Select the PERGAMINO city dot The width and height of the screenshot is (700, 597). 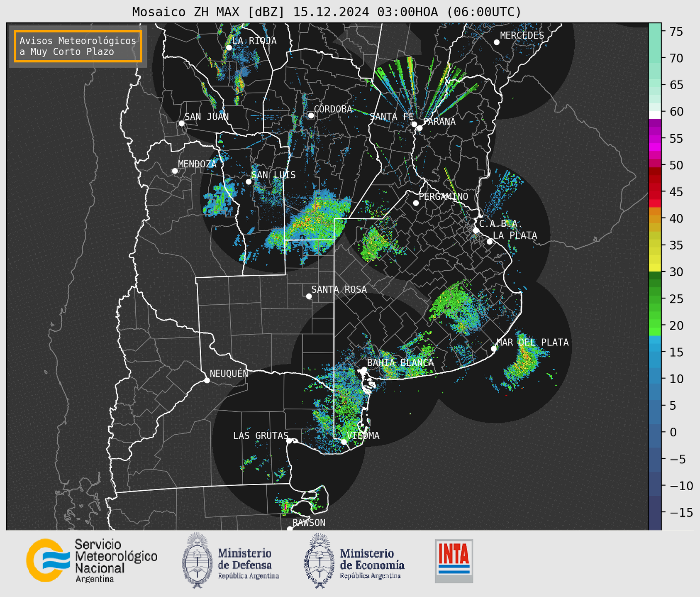[416, 203]
